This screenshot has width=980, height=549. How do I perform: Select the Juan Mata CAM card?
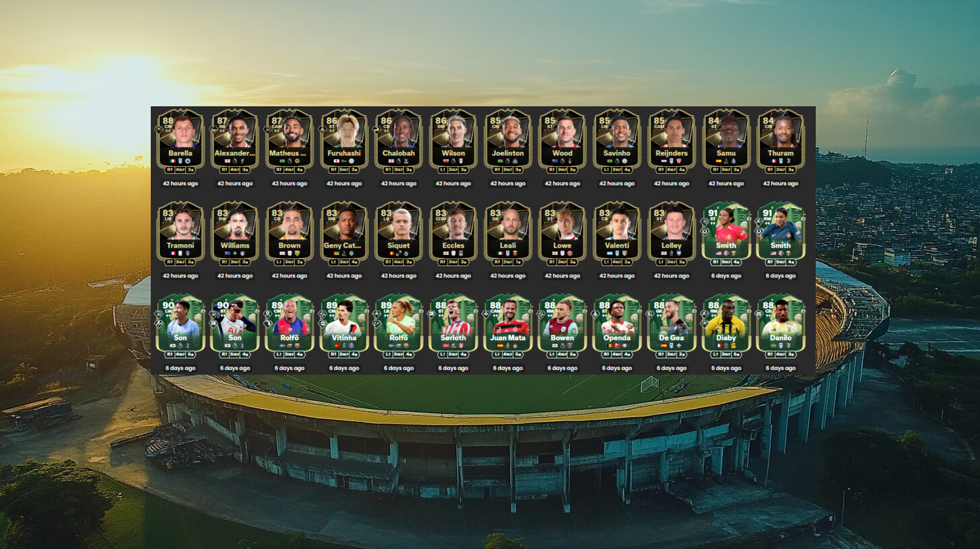pos(508,326)
